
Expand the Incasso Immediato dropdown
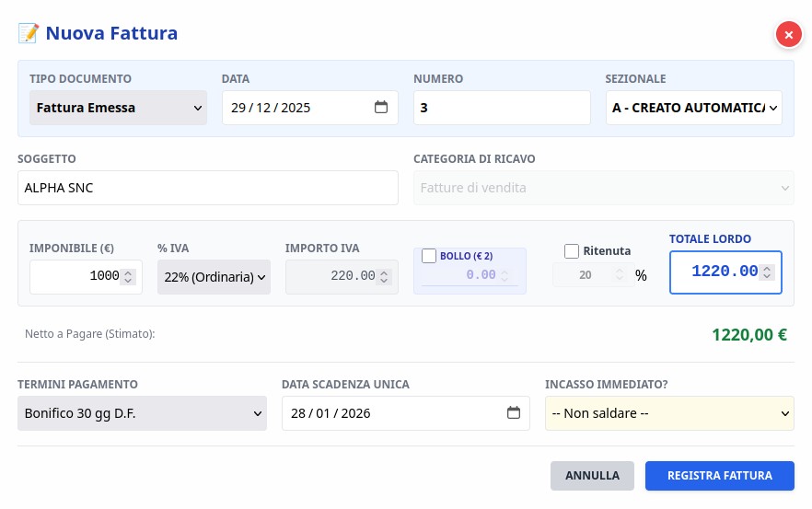[x=668, y=413]
